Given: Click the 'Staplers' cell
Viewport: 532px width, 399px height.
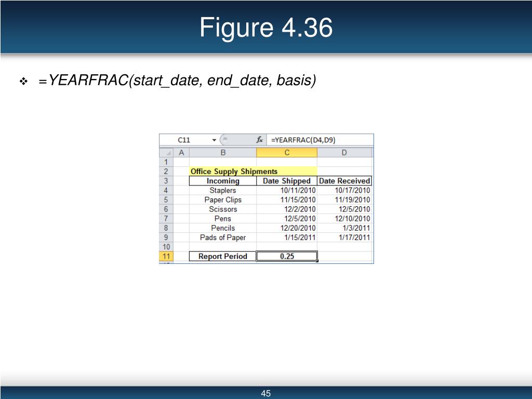Looking at the screenshot, I should [223, 190].
